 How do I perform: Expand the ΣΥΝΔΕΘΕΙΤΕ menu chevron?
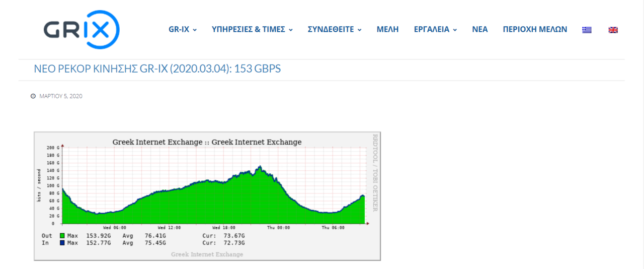pyautogui.click(x=360, y=30)
